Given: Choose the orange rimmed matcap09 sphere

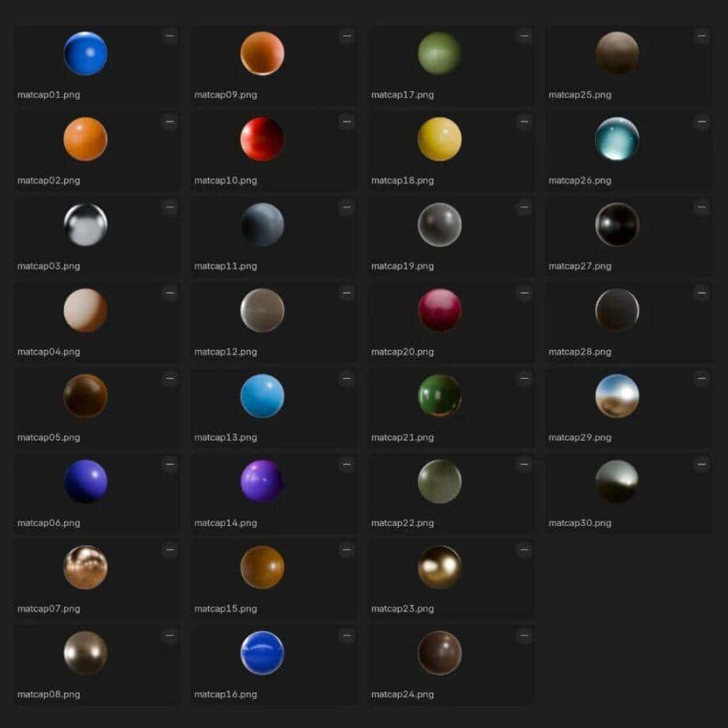Looking at the screenshot, I should coord(263,53).
